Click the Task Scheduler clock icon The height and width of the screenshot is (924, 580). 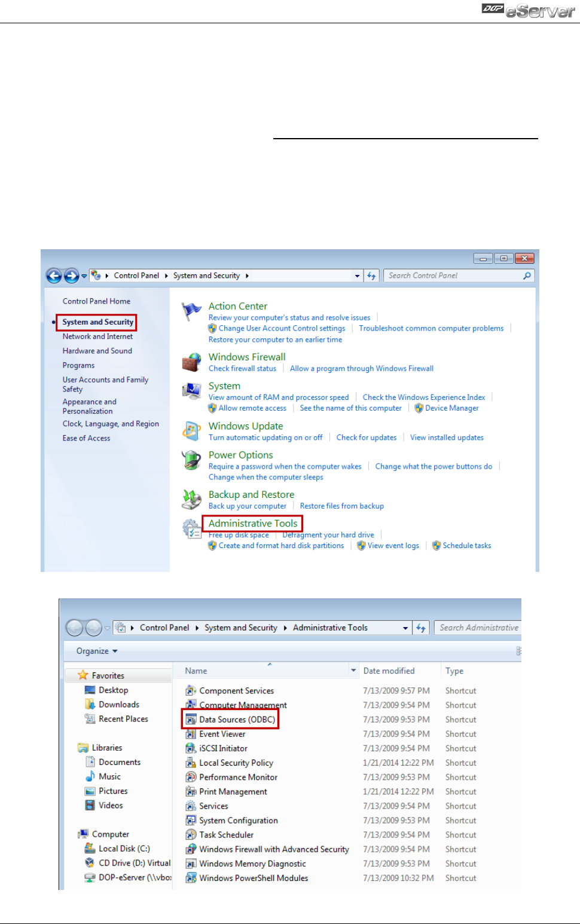coord(191,834)
